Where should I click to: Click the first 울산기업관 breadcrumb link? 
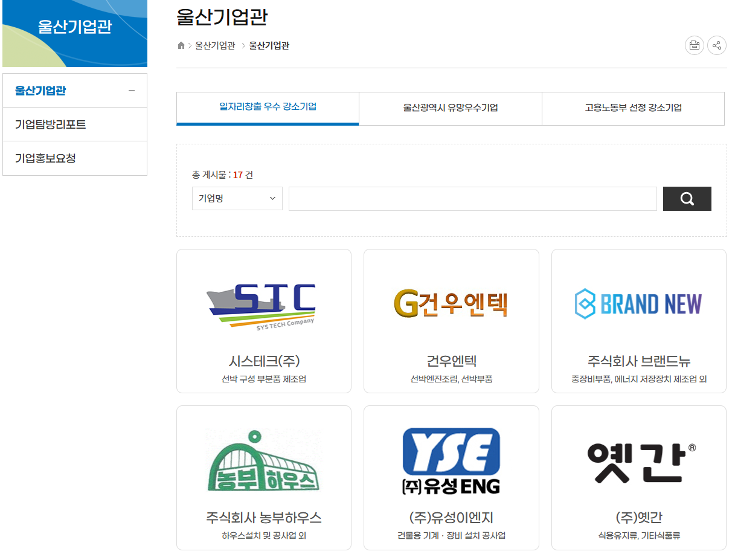tap(215, 46)
